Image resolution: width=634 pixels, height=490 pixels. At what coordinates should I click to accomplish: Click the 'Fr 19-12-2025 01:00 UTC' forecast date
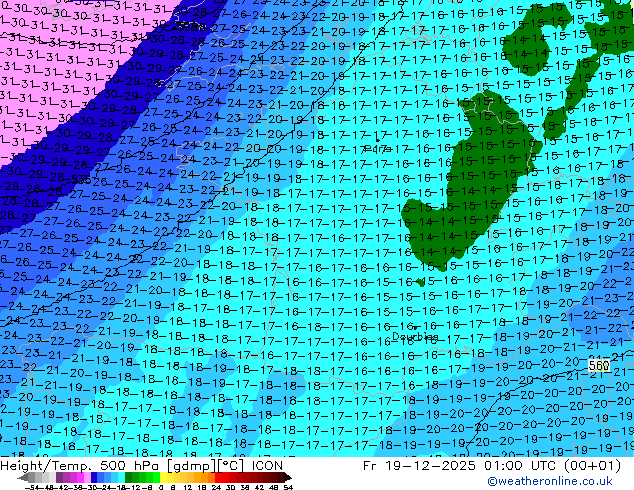tap(459, 466)
